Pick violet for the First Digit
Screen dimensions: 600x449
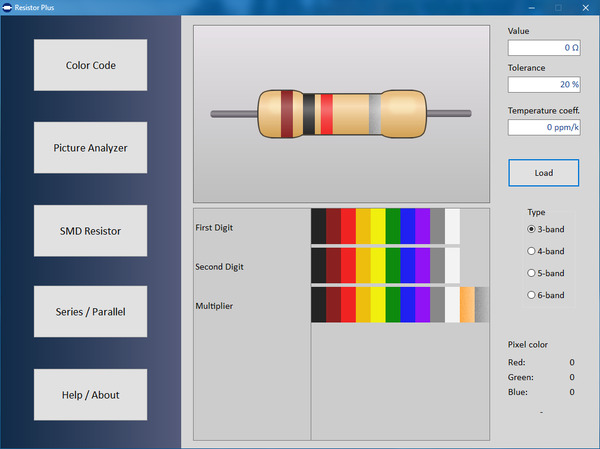click(422, 226)
